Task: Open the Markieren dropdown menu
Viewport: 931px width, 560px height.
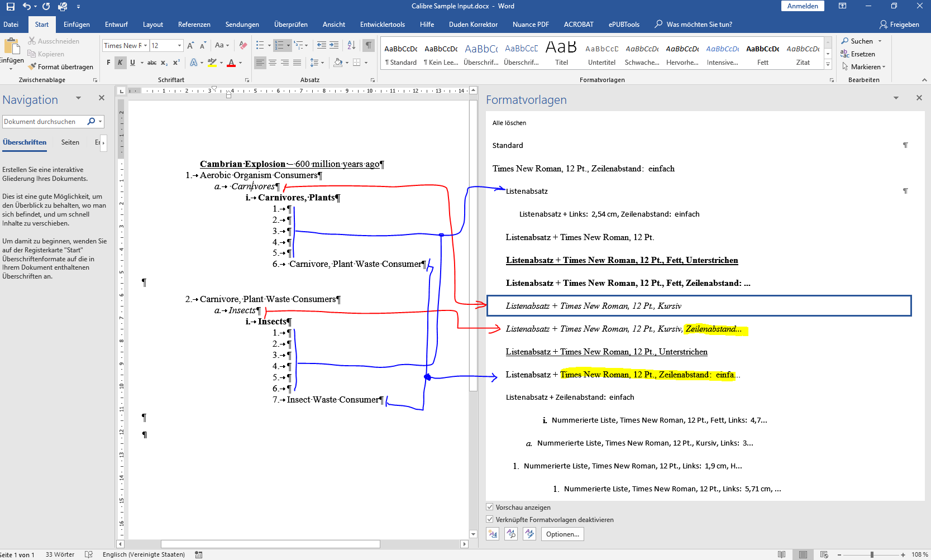Action: click(865, 67)
